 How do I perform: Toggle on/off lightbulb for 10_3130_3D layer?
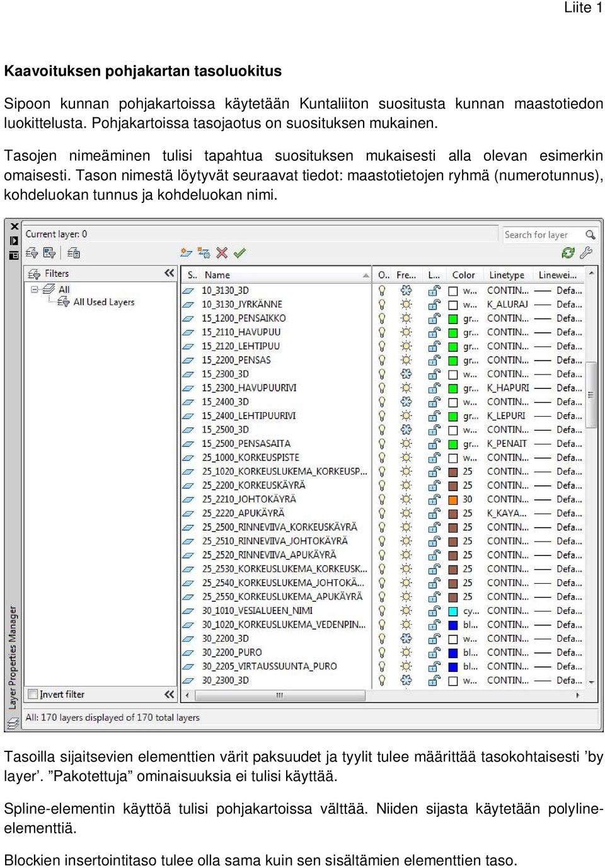pyautogui.click(x=382, y=291)
